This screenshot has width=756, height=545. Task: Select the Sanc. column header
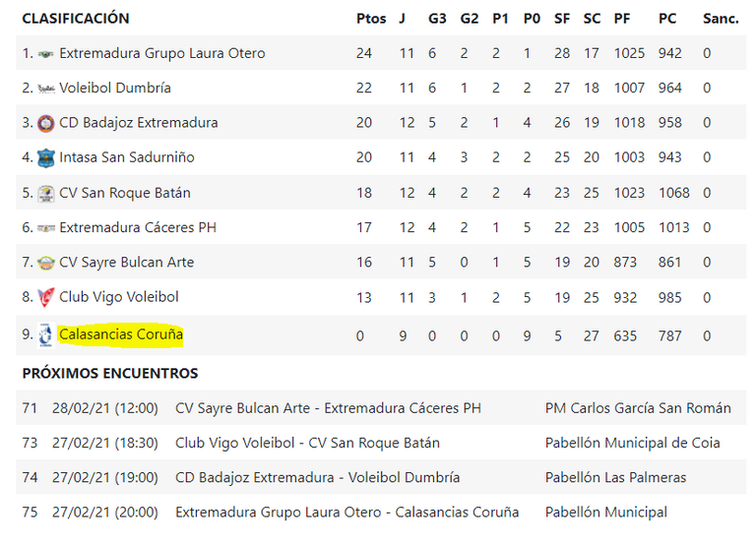(721, 19)
